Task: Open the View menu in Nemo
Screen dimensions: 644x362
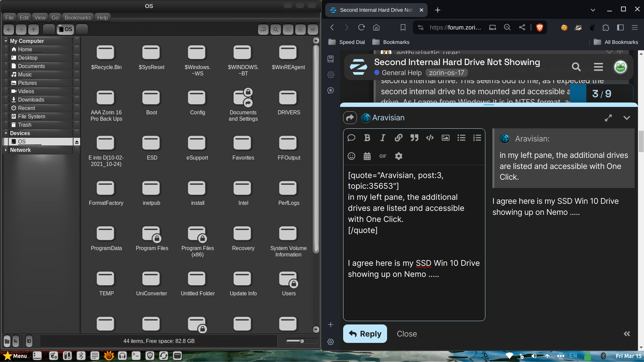Action: 40,17
